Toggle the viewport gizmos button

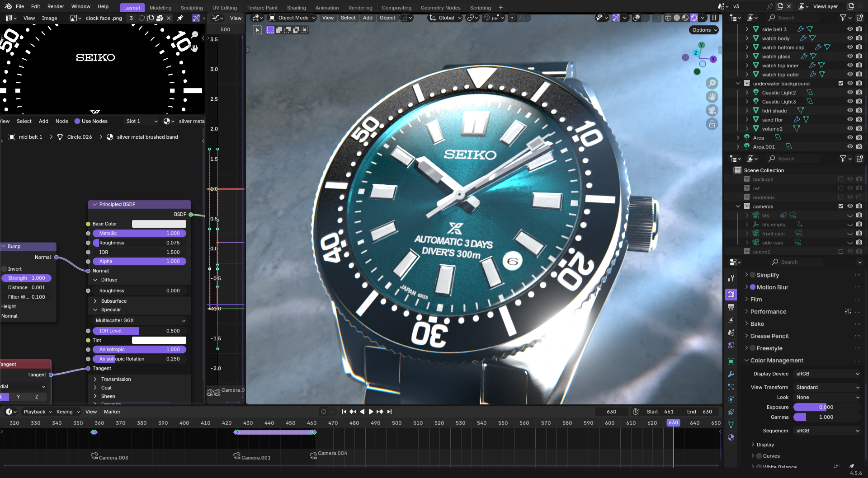(x=616, y=18)
